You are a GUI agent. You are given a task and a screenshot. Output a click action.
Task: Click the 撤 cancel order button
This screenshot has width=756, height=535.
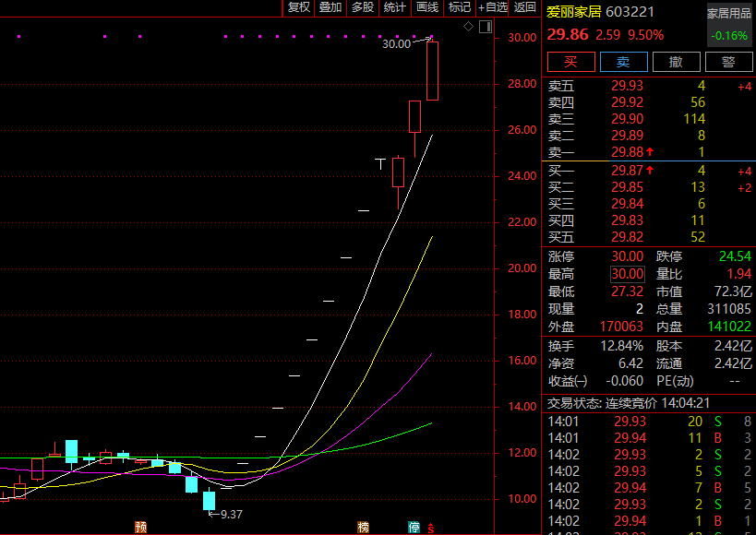(x=676, y=62)
